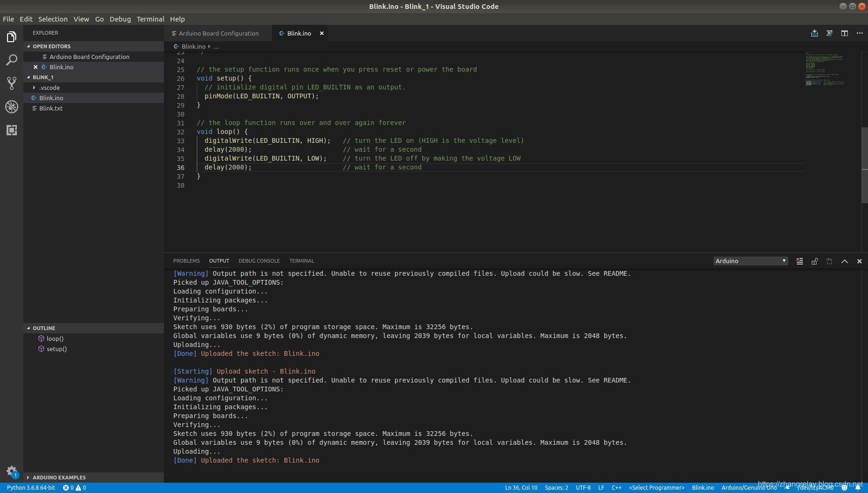Expand the Arduino Examples section
868x493 pixels.
click(94, 478)
